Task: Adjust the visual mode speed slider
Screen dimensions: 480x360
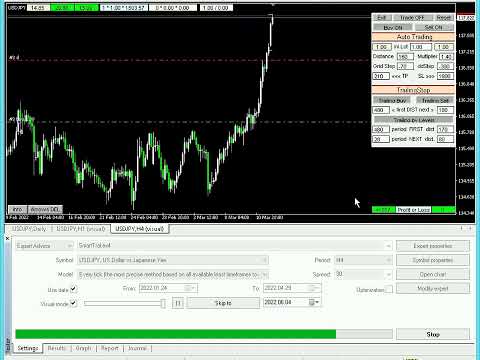Action: (x=163, y=303)
